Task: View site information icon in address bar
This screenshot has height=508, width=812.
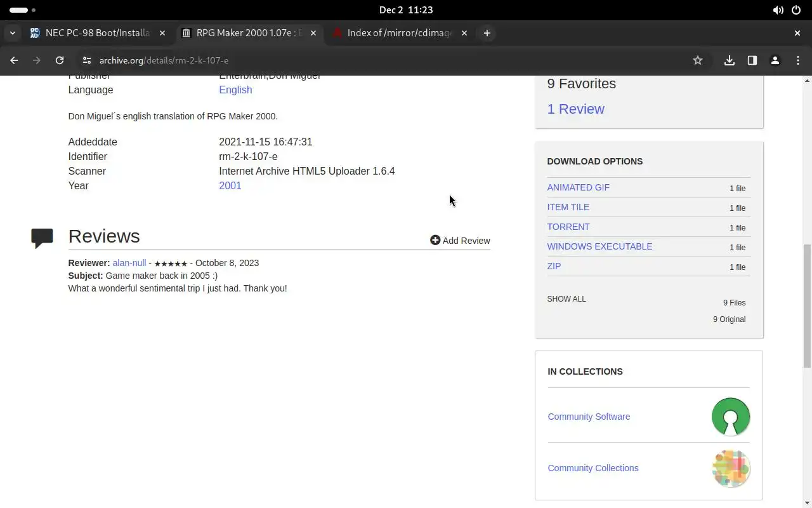Action: coord(87,60)
